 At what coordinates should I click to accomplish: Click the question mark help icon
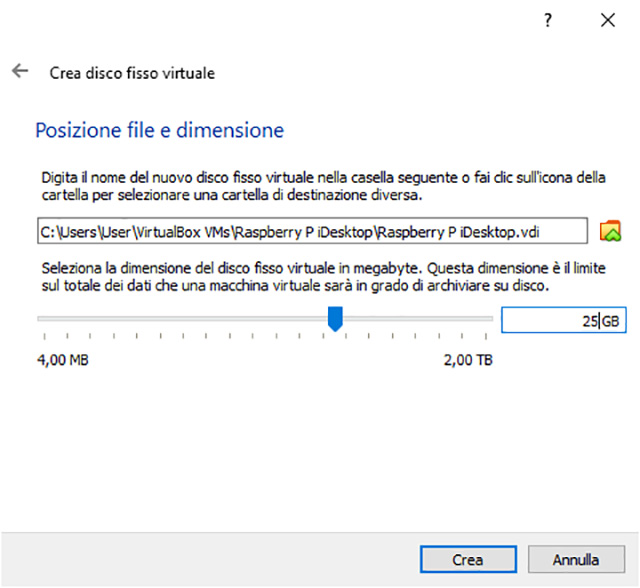click(x=548, y=21)
